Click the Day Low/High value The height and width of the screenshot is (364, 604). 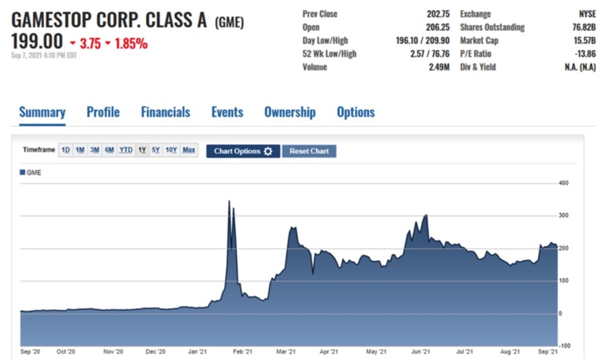(x=423, y=40)
